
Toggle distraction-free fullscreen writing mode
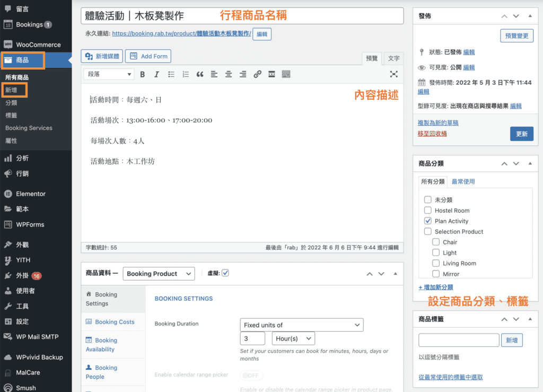point(393,74)
